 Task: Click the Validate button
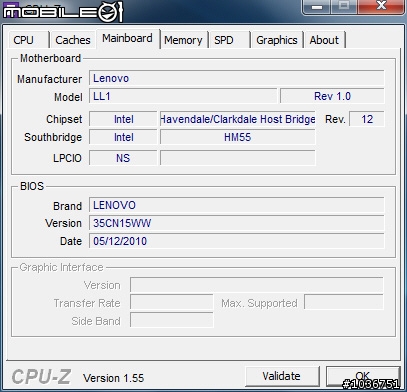pyautogui.click(x=282, y=376)
